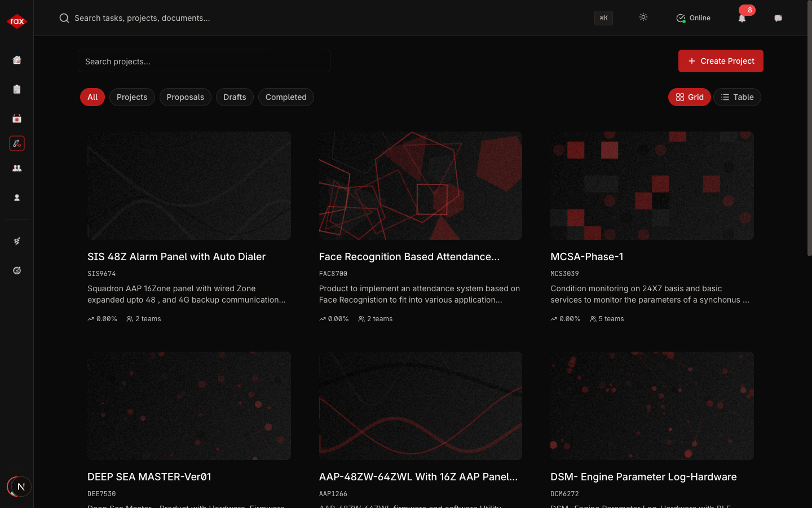Open the clipboard tasks icon in sidebar
This screenshot has width=812, height=508.
17,89
